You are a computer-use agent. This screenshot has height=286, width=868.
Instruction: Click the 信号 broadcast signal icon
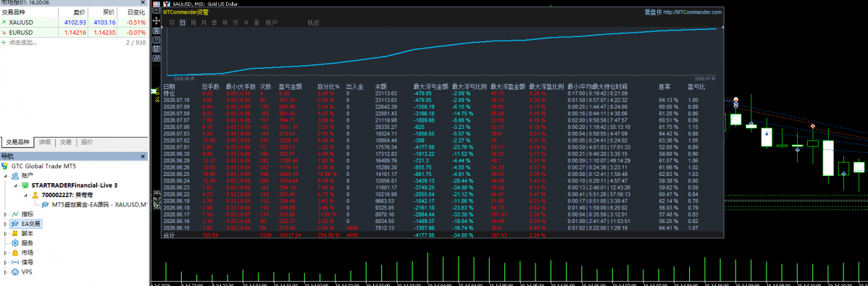[15, 262]
